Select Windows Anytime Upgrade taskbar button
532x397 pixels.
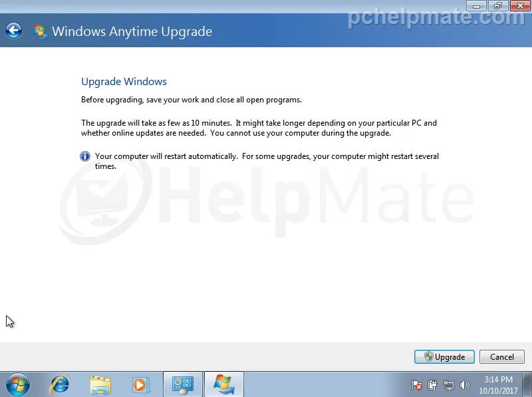[x=224, y=385]
